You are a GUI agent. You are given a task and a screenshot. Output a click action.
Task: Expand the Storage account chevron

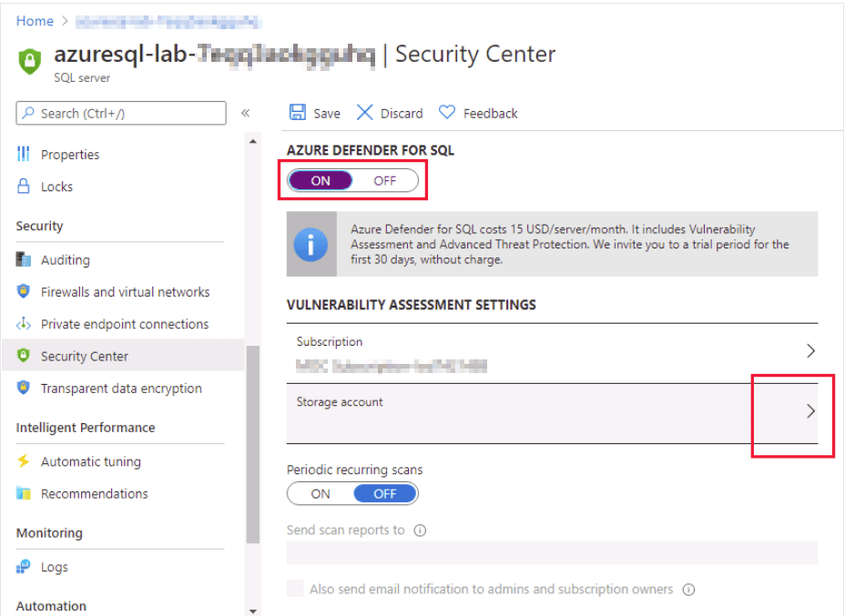[810, 411]
